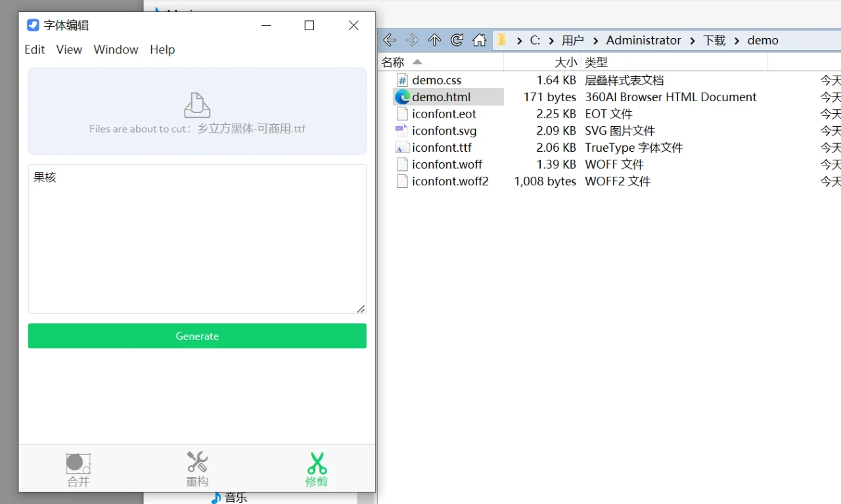
Task: Select the demo.html file name
Action: coord(442,97)
